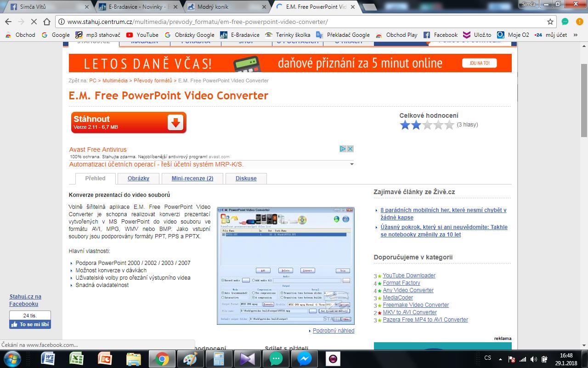Screen dimensions: 588x368
Task: Open the Podrobný náhled link
Action: 333,331
